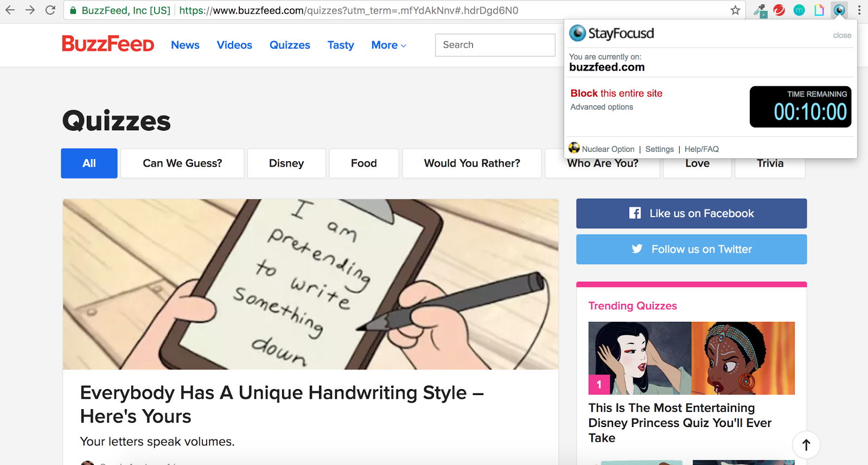Select the Can We Guess? filter tab

[182, 163]
